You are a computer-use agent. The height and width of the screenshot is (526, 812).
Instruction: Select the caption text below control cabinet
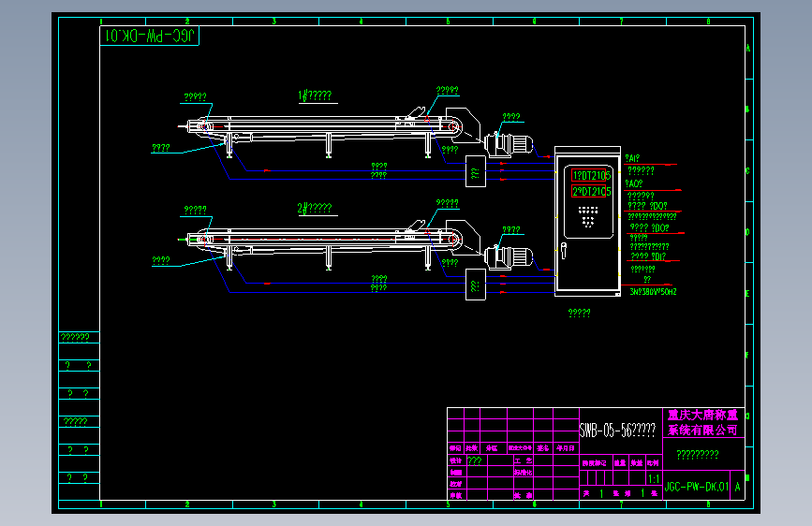click(579, 313)
